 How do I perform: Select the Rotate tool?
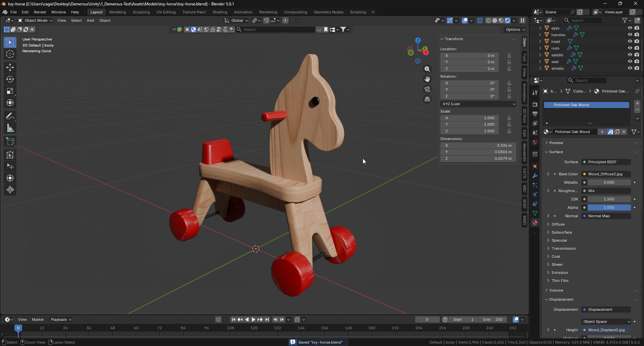[x=10, y=79]
